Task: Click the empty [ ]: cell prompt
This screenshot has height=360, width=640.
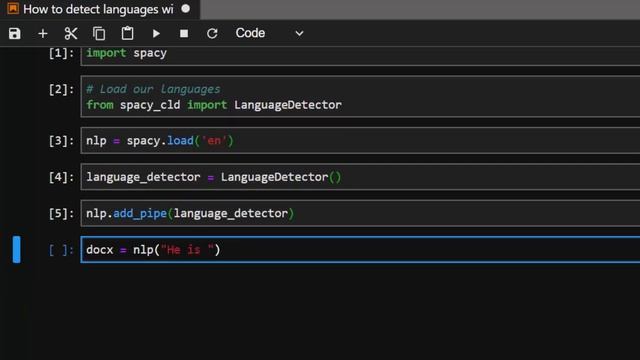Action: pyautogui.click(x=61, y=250)
